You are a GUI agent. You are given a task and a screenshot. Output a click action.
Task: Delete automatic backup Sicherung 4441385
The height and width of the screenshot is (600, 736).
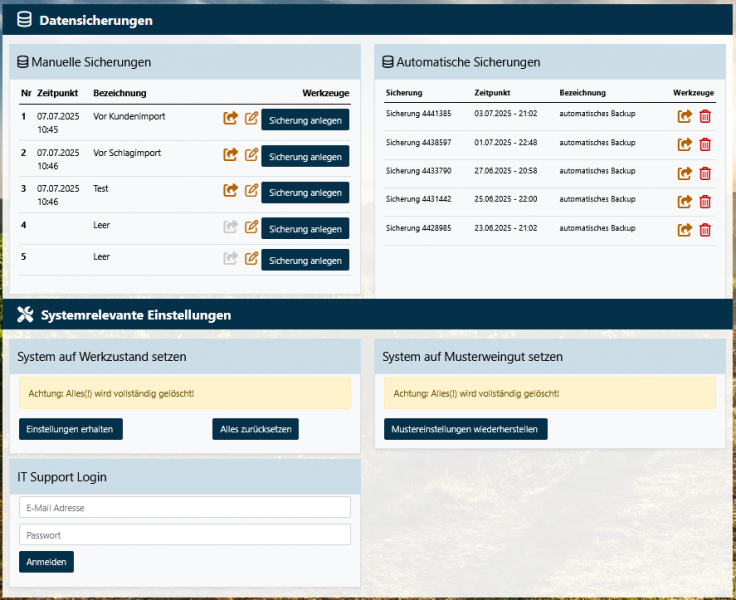pyautogui.click(x=705, y=116)
